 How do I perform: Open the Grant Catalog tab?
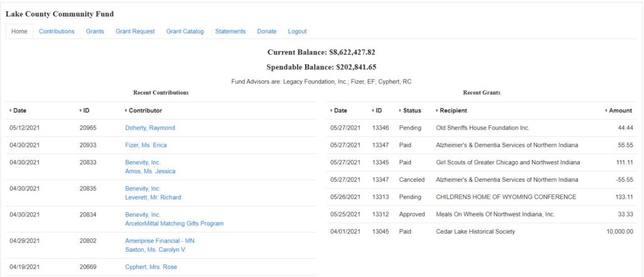(185, 31)
